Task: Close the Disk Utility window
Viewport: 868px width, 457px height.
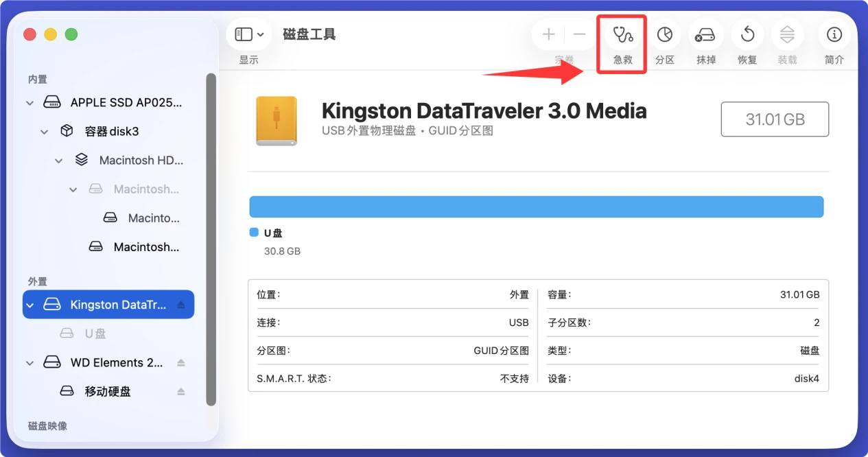Action: pos(30,34)
